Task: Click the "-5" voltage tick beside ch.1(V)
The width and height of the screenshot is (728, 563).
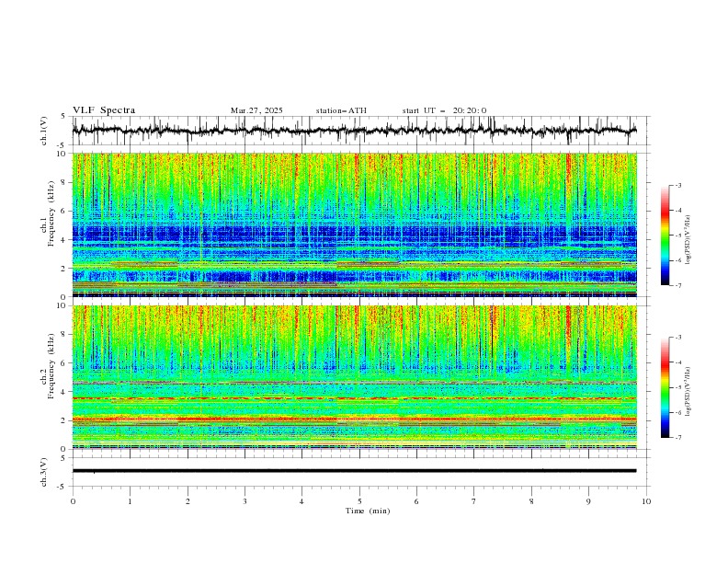Action: pos(62,145)
